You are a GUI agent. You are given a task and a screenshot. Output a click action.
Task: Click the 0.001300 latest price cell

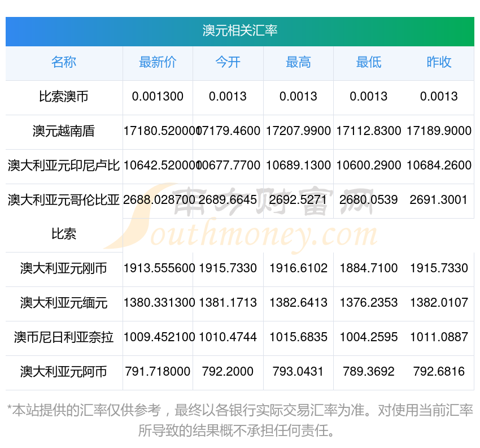[158, 97]
